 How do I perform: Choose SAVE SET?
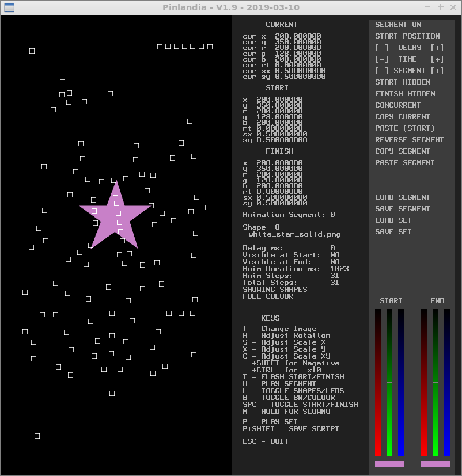(x=393, y=232)
